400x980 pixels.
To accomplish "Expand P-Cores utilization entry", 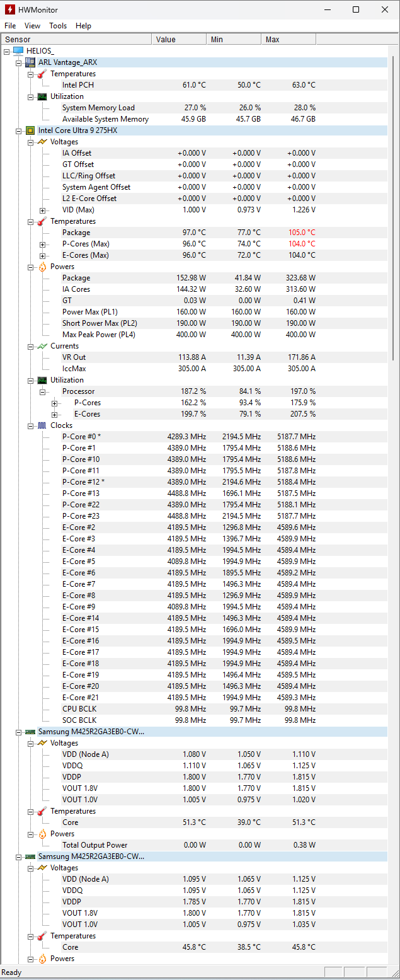I will [54, 403].
